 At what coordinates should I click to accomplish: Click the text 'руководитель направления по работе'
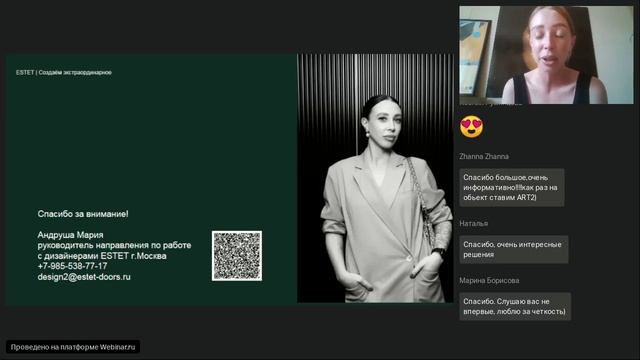tap(114, 245)
